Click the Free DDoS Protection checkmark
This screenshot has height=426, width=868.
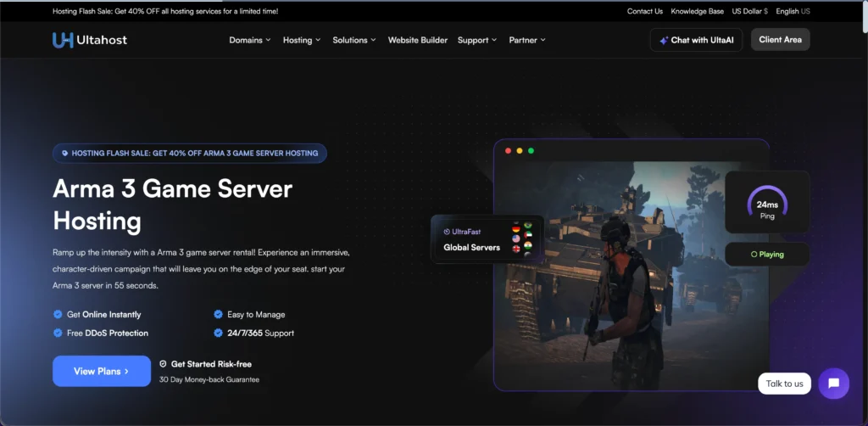(58, 334)
